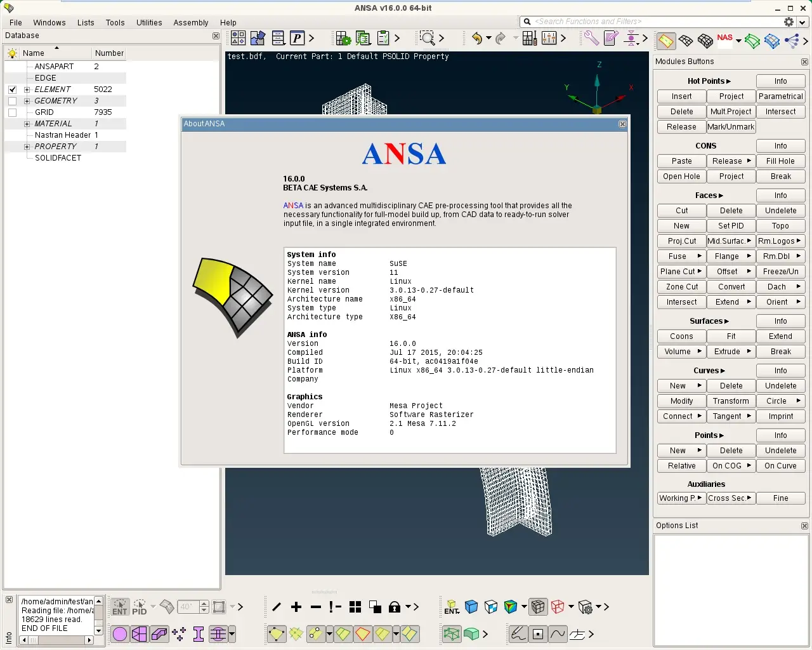Viewport: 812px width, 650px height.
Task: Click the notepad with pencil icon
Action: click(x=611, y=39)
